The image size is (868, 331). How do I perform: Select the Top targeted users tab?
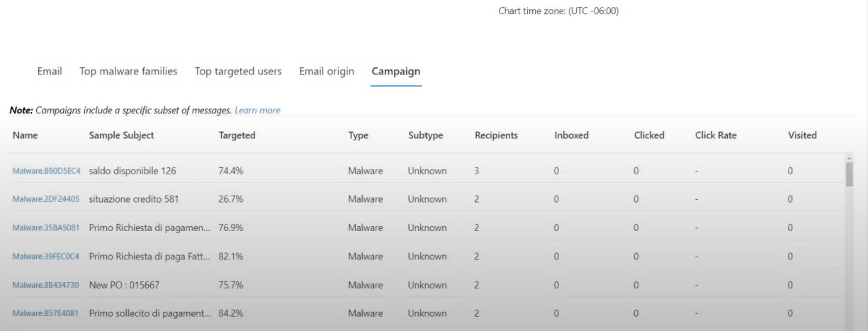click(238, 72)
